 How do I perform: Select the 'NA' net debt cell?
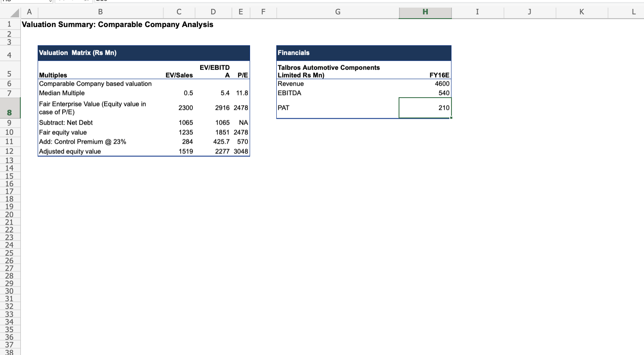(241, 123)
